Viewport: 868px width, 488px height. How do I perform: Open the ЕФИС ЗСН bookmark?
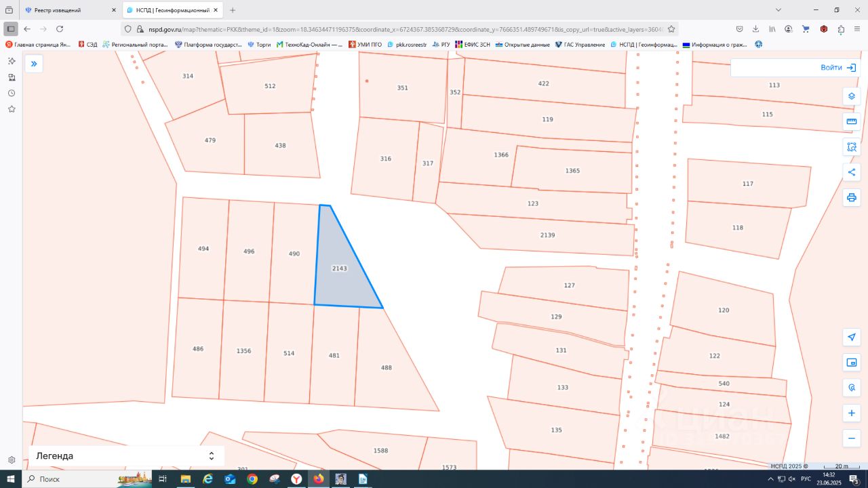473,45
